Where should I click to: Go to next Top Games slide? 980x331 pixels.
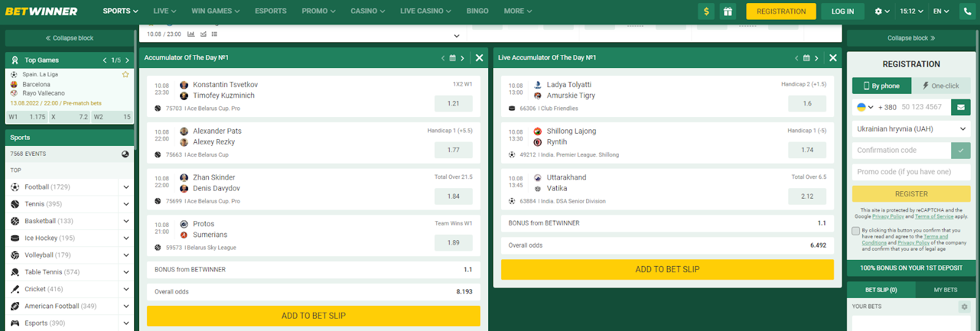click(x=127, y=60)
